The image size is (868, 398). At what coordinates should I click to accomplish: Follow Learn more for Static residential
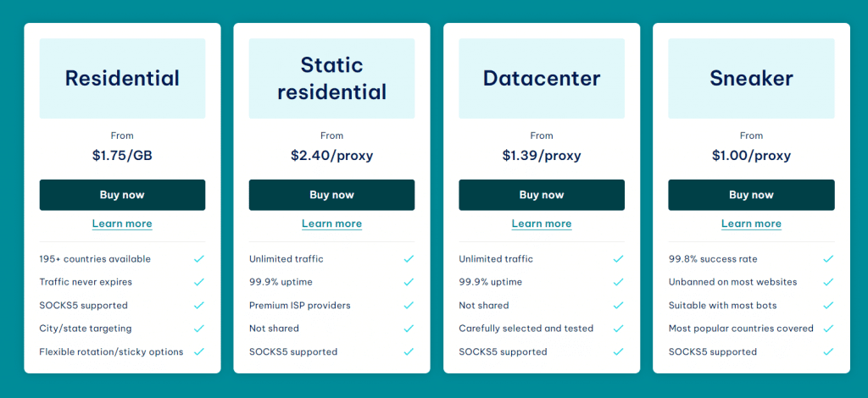tap(331, 224)
